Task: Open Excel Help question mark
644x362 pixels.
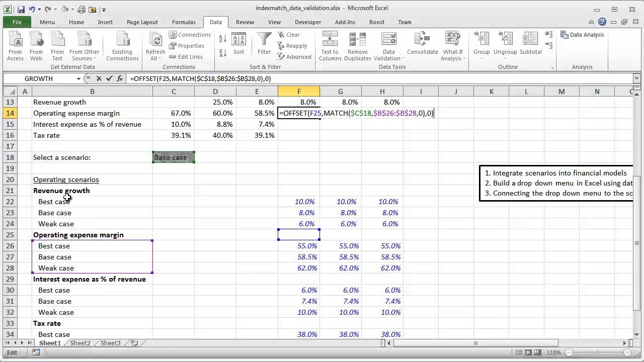Action: pos(602,22)
